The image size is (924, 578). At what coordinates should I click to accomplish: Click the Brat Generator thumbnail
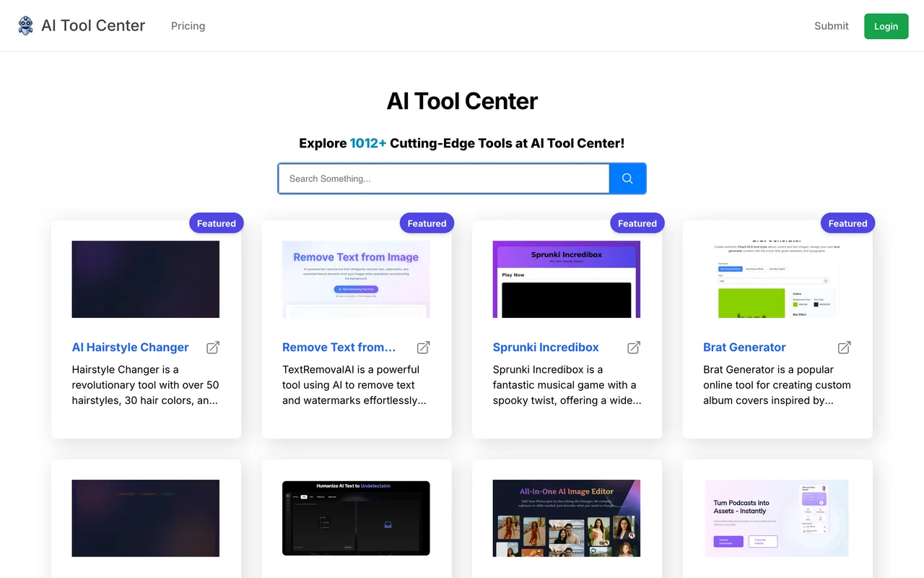tap(777, 280)
